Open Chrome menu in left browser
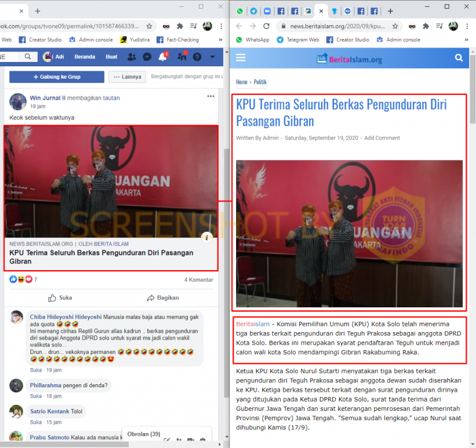476x448 pixels. (221, 26)
